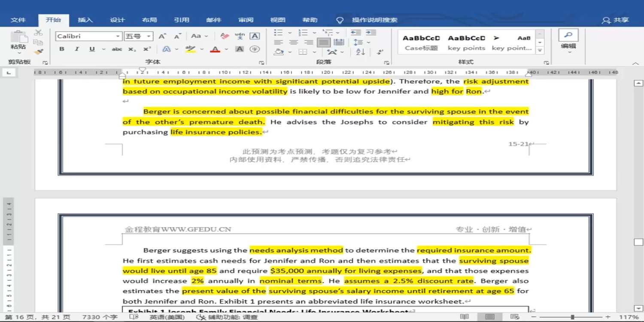
Task: Apply the Case标题 style
Action: pyautogui.click(x=421, y=43)
